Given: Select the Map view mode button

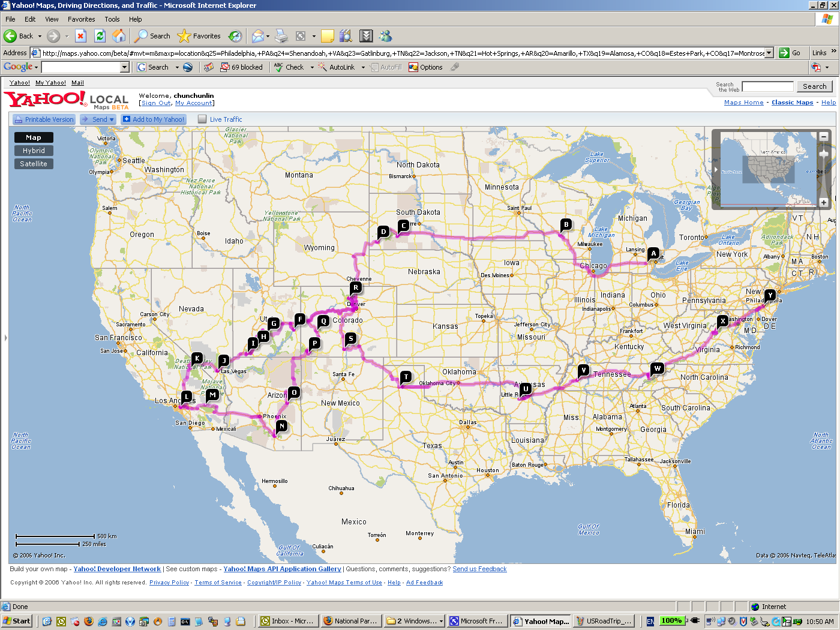Looking at the screenshot, I should coord(34,137).
